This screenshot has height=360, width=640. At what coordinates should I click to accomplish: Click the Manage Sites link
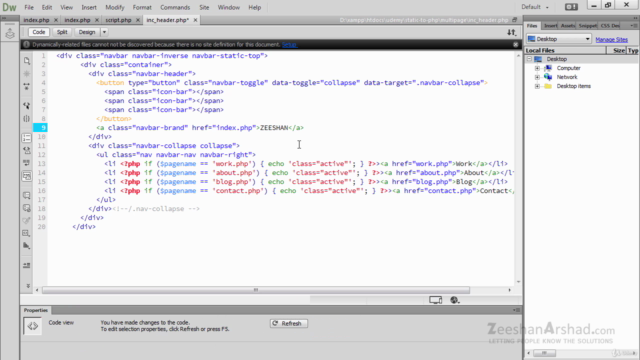[611, 40]
